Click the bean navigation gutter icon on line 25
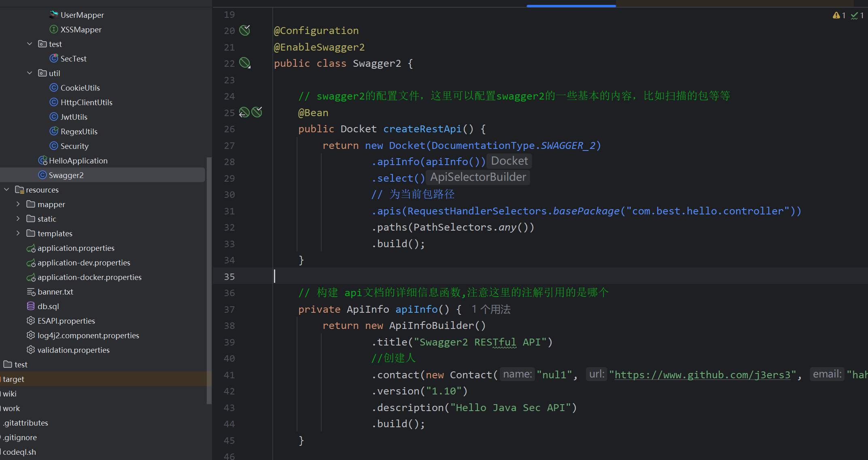Image resolution: width=868 pixels, height=460 pixels. 244,112
